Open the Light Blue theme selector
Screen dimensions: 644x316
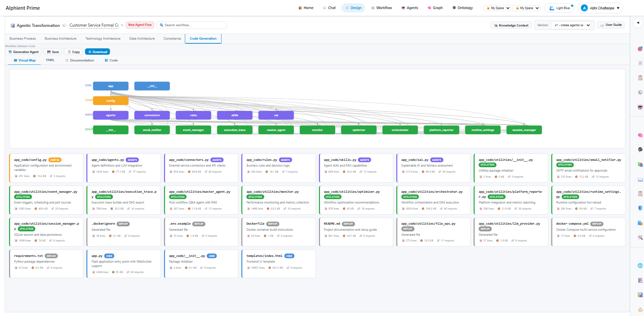tap(559, 8)
